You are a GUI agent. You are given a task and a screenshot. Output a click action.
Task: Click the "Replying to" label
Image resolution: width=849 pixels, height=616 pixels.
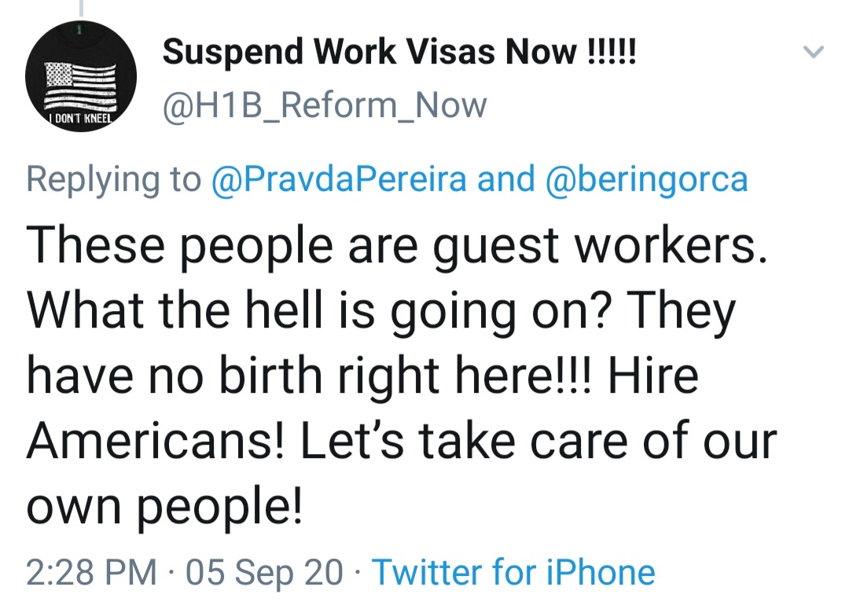(113, 179)
